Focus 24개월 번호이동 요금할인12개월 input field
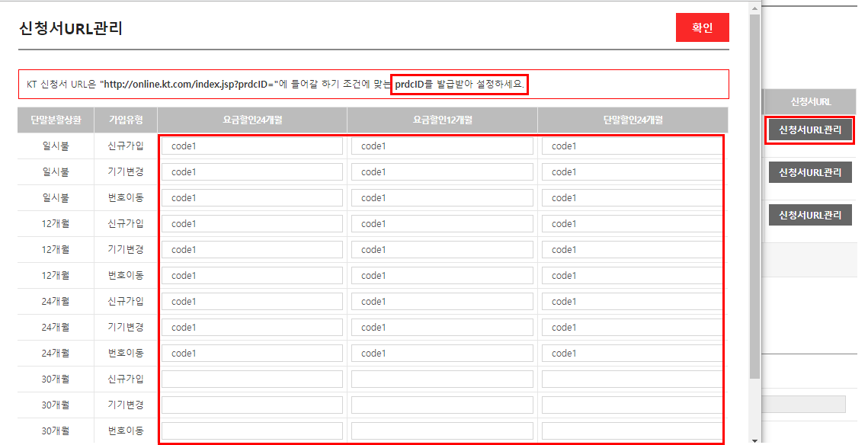Viewport: 868px width, 445px height. (442, 354)
